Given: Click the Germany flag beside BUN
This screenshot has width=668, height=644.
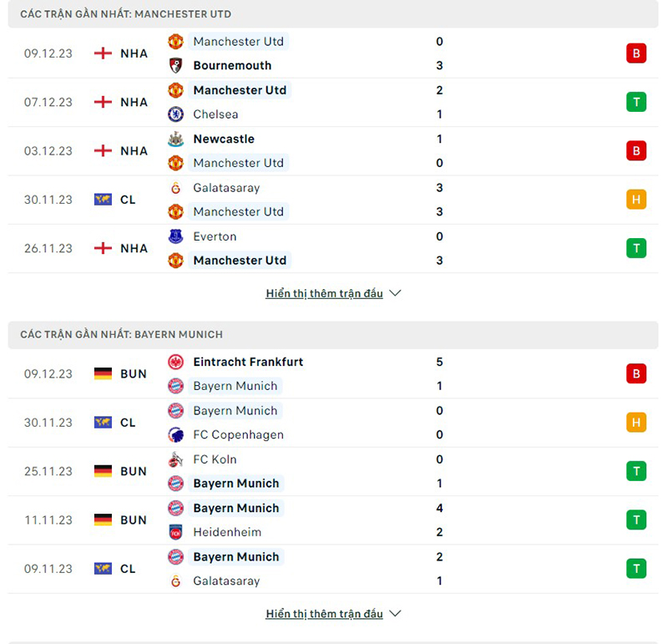Looking at the screenshot, I should tap(102, 373).
